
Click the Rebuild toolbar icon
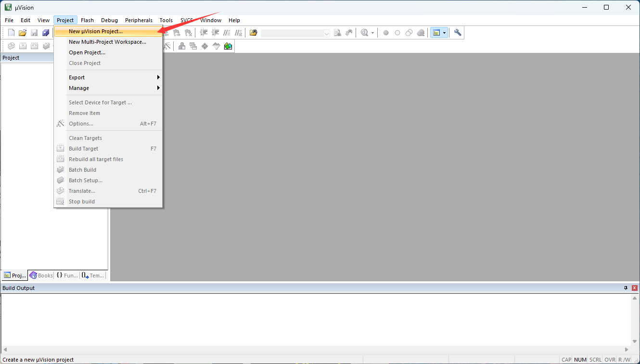pyautogui.click(x=34, y=46)
